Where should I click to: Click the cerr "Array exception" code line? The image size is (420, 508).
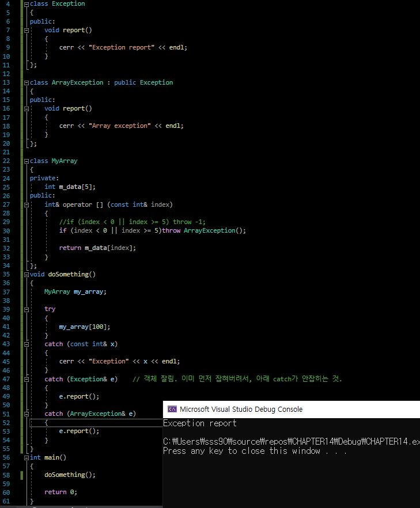click(121, 126)
